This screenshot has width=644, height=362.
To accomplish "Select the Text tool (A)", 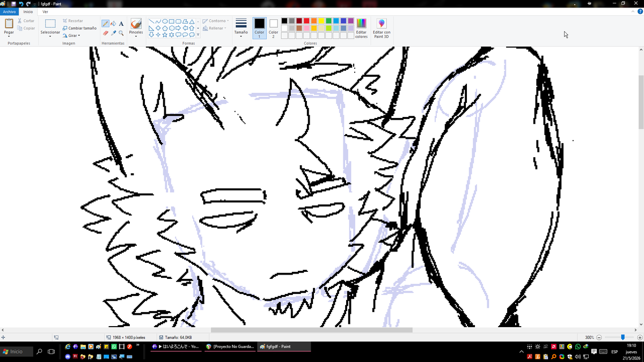I will (121, 24).
